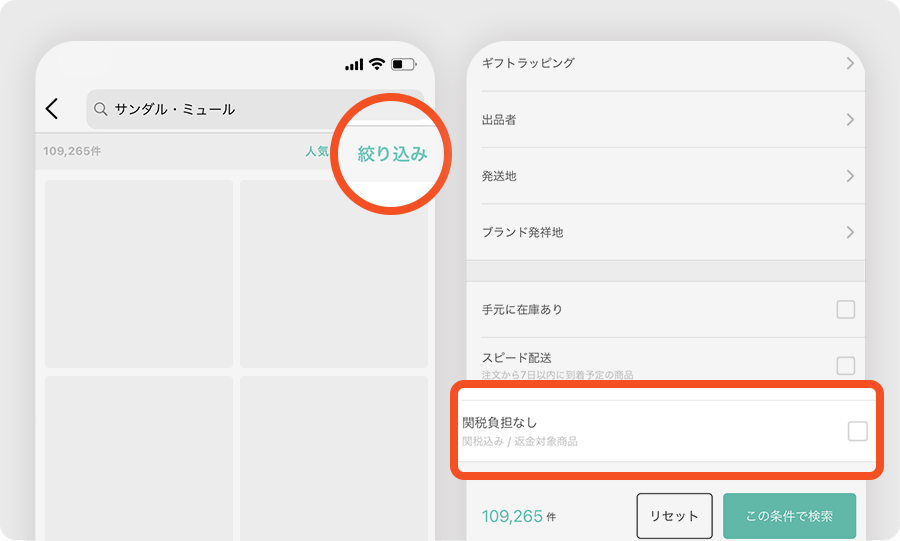Click the green 109,265 件 result count
This screenshot has height=541, width=900.
[519, 516]
